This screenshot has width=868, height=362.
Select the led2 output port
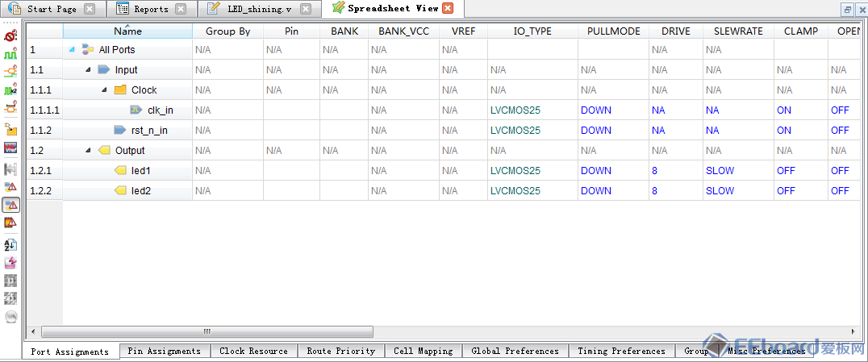point(141,191)
